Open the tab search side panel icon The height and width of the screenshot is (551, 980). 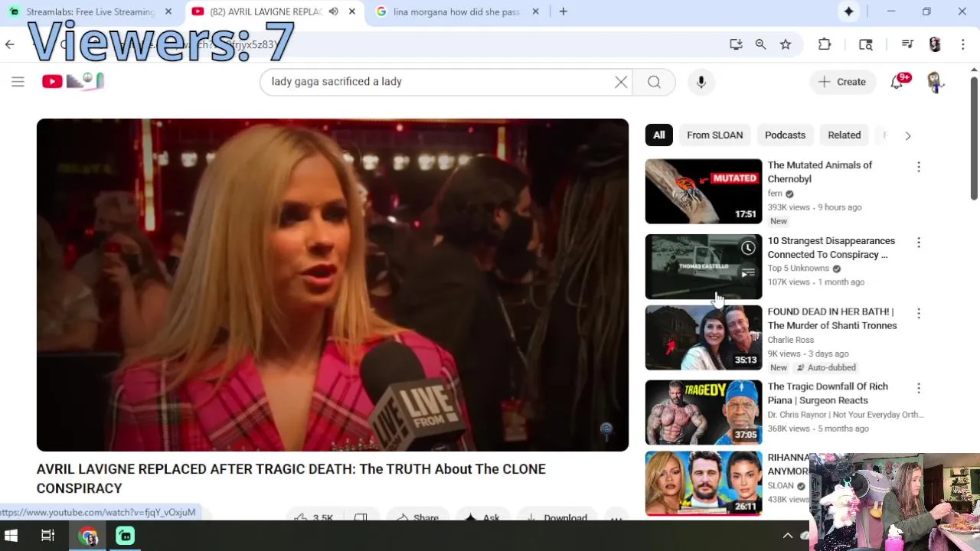(x=866, y=44)
